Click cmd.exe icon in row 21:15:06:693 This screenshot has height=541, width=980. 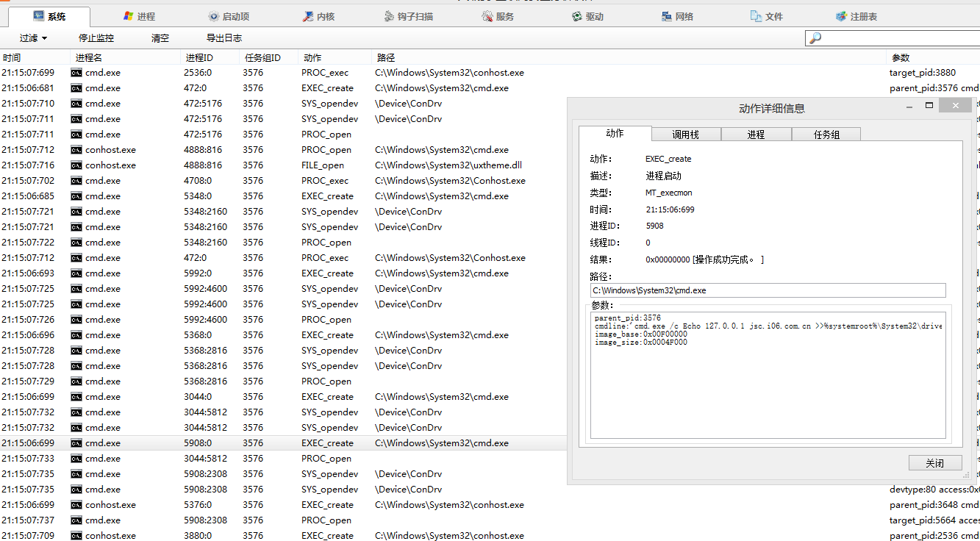(x=76, y=273)
